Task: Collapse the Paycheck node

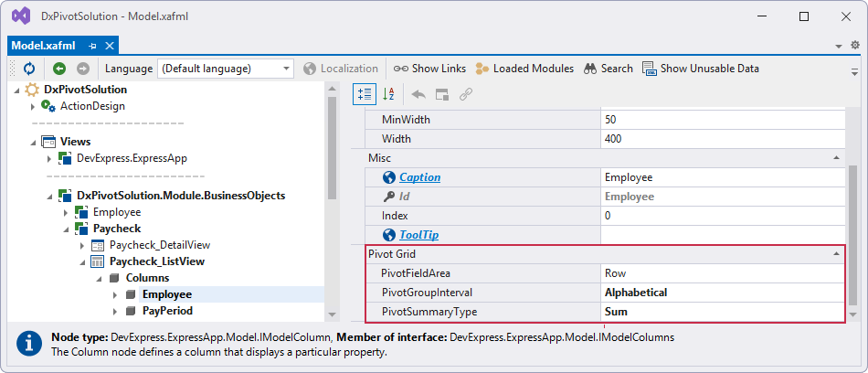Action: tap(66, 229)
